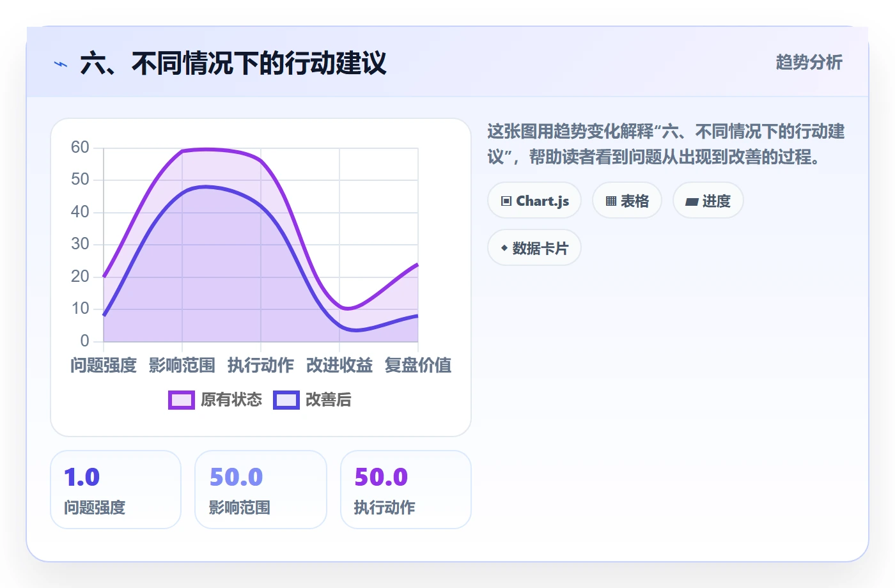
Task: Toggle the 原有状态 legend swatch
Action: click(x=182, y=400)
